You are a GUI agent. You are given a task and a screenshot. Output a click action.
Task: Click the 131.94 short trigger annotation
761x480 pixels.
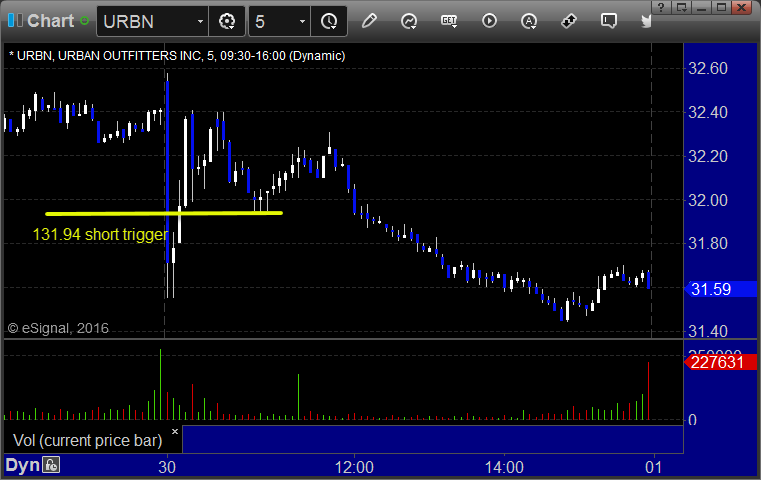(x=100, y=234)
